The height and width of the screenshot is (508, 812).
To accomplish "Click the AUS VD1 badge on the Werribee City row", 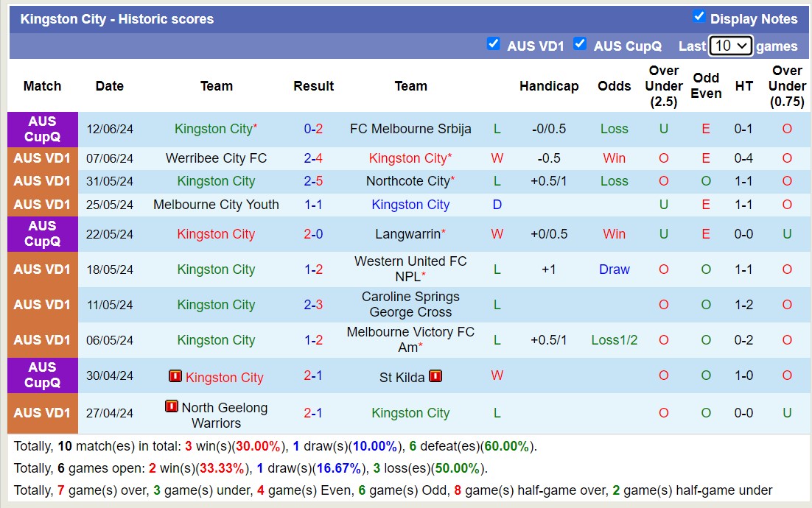I will tap(42, 158).
